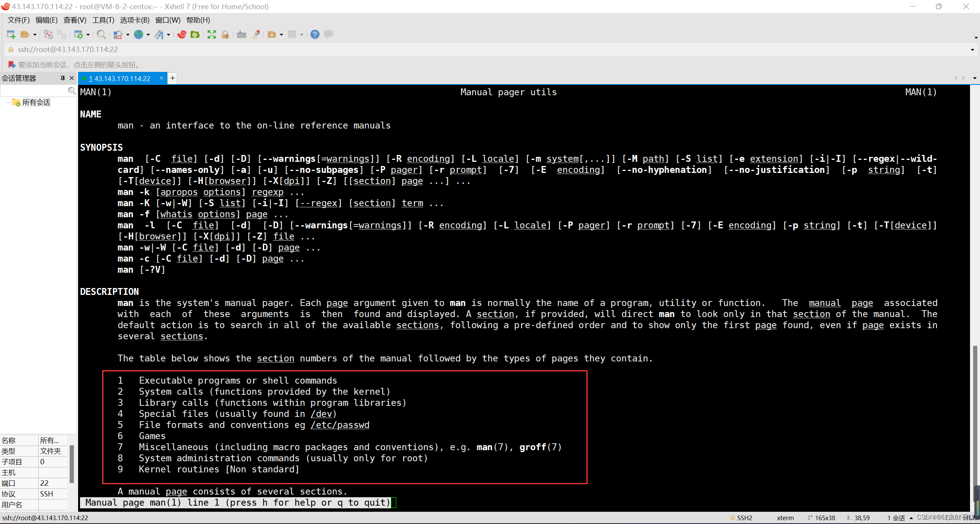Launch Xftp green file-transfer icon
Viewport: 980px width, 524px height.
pos(195,35)
